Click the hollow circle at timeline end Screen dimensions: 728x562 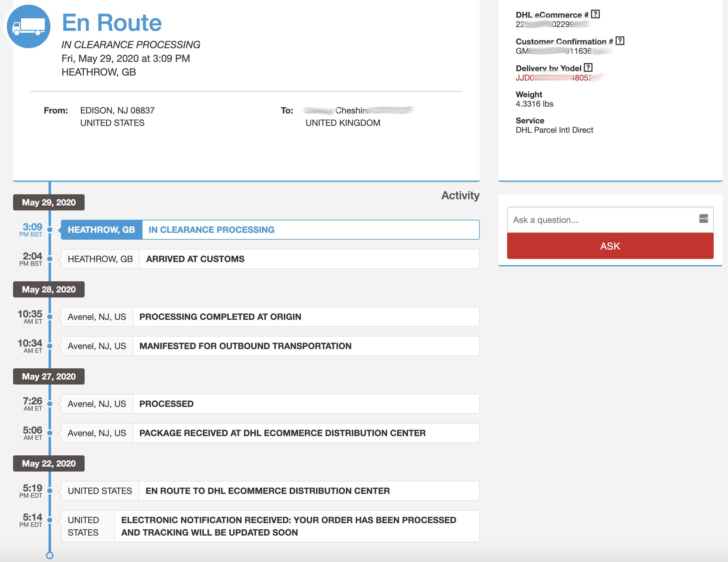click(x=50, y=555)
